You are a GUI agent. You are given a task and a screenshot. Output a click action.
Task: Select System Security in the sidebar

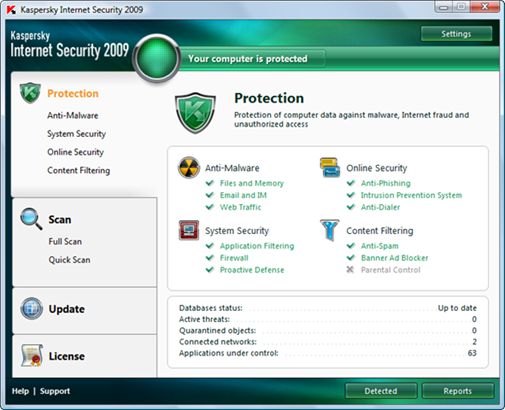click(76, 134)
